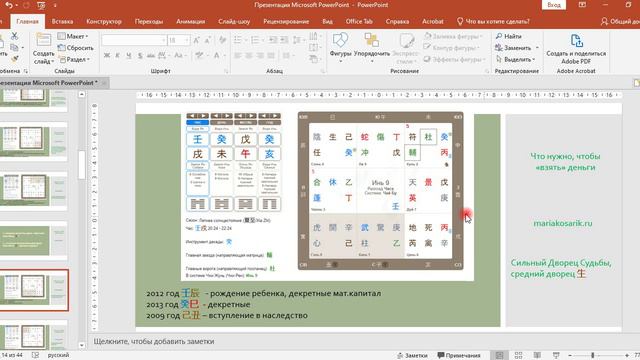The image size is (640, 360).
Task: Justify text alignment icon
Action: coord(271,56)
